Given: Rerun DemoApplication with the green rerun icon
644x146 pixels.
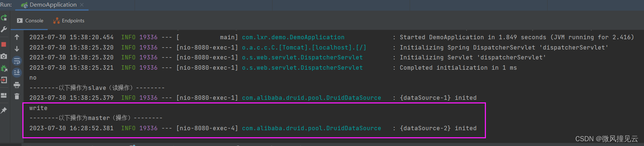Looking at the screenshot, I should (x=4, y=18).
